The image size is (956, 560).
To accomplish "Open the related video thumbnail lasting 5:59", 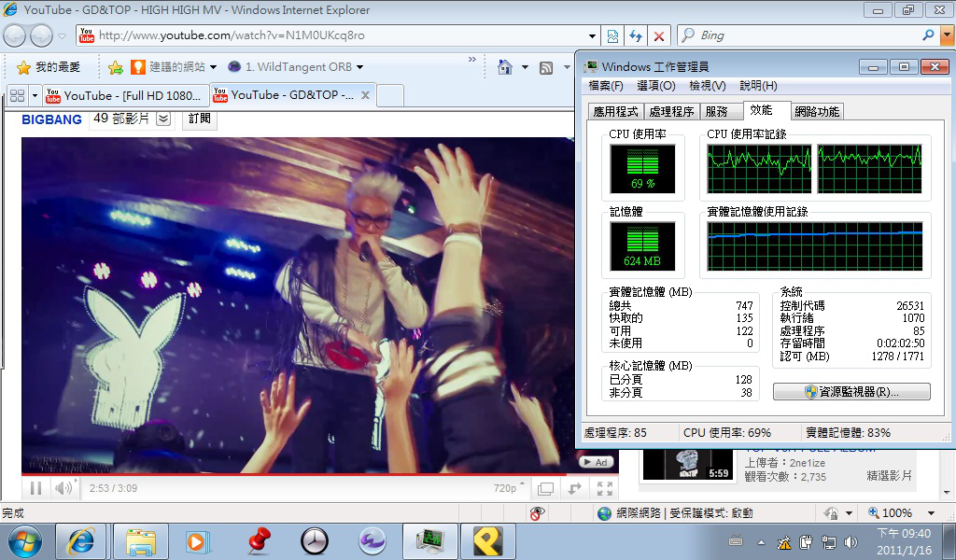I will pyautogui.click(x=688, y=465).
